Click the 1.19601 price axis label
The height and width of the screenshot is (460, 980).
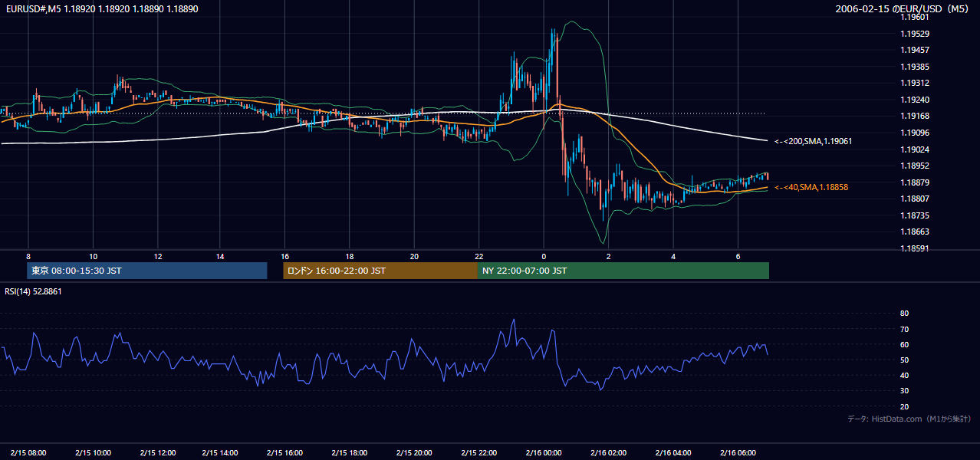914,18
